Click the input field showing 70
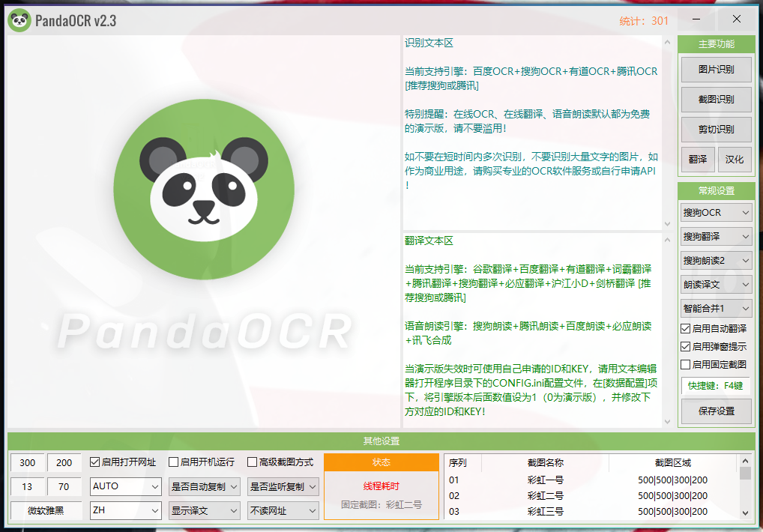 [64, 486]
